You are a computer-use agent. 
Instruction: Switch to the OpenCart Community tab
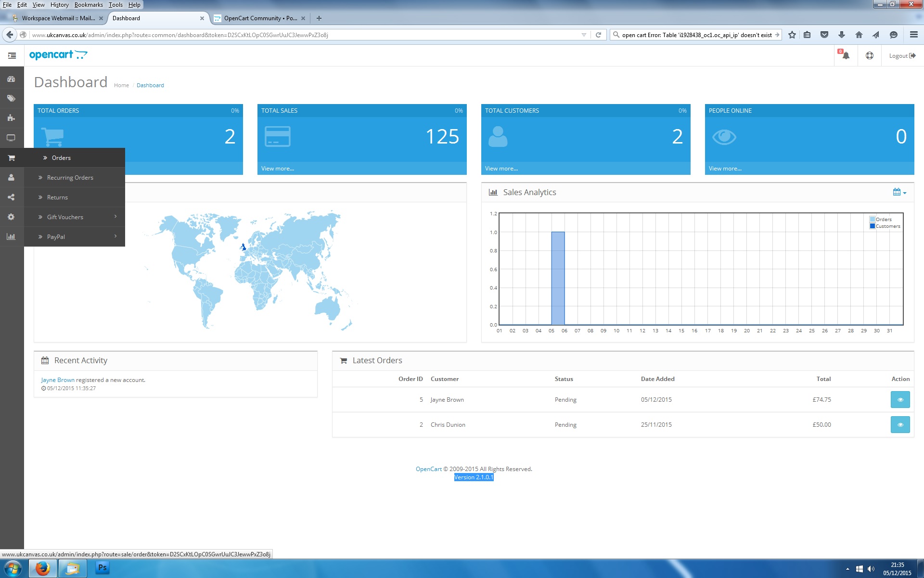(x=260, y=18)
